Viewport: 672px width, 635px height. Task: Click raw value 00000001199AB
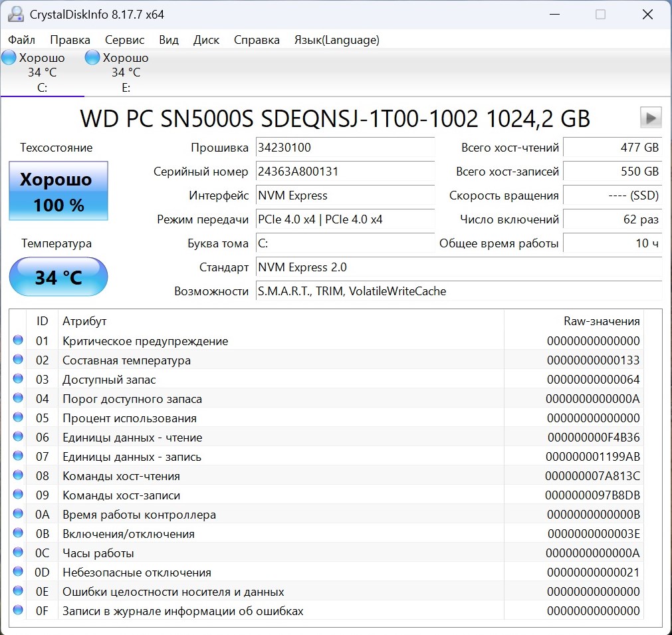(x=593, y=457)
